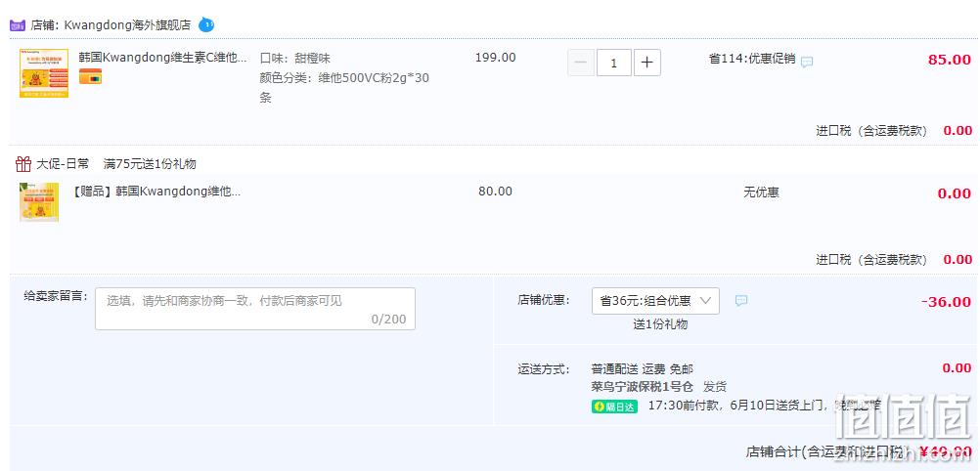Image resolution: width=980 pixels, height=471 pixels.
Task: Click the gift box icon beside 大促-日常
Action: tap(23, 164)
